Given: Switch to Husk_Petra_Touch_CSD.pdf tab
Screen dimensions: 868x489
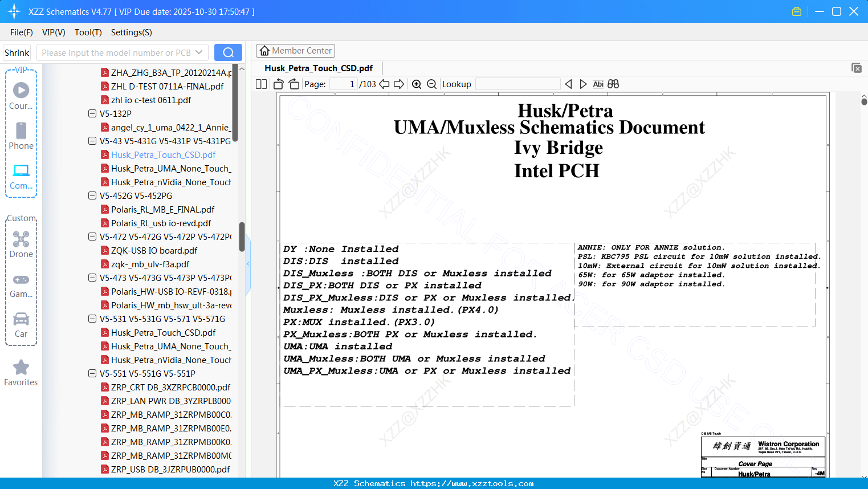Looking at the screenshot, I should pos(319,68).
